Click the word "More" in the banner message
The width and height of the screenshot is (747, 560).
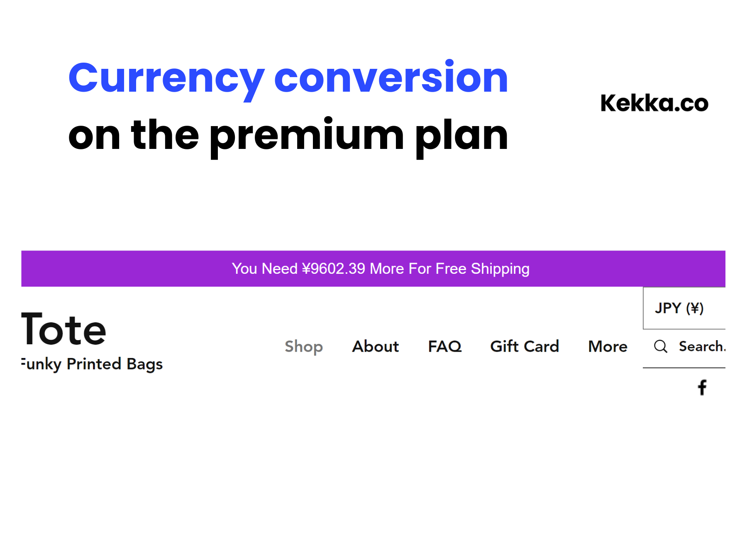pyautogui.click(x=387, y=269)
